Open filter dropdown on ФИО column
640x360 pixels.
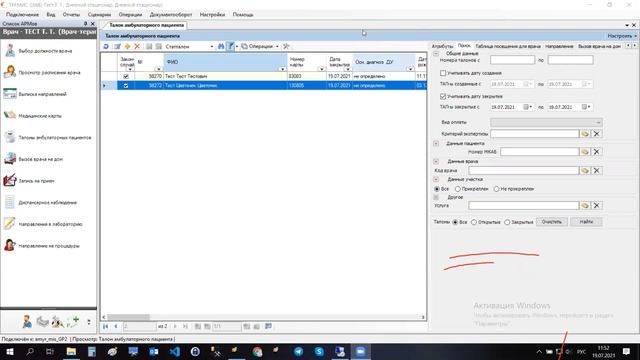[282, 69]
